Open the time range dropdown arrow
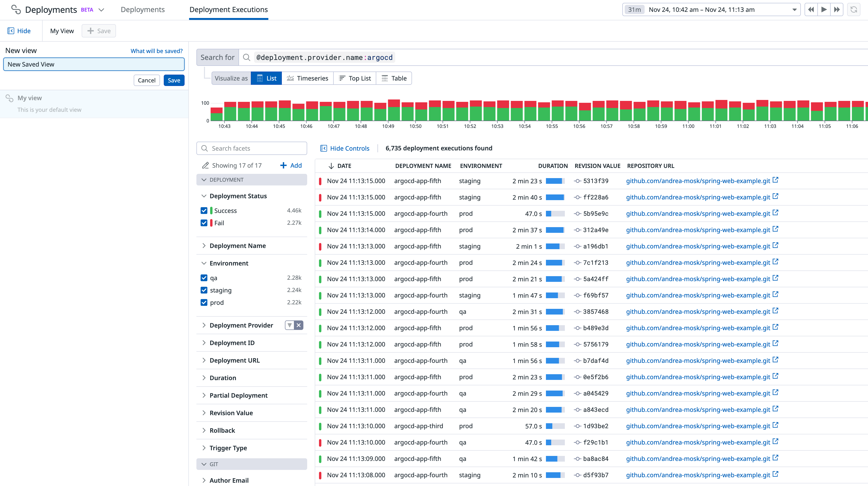The image size is (868, 486). (794, 10)
